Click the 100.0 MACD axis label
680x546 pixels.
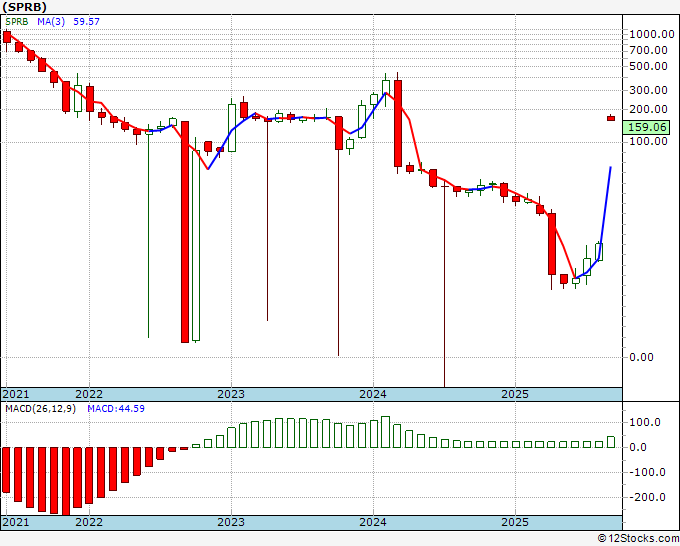[645, 422]
